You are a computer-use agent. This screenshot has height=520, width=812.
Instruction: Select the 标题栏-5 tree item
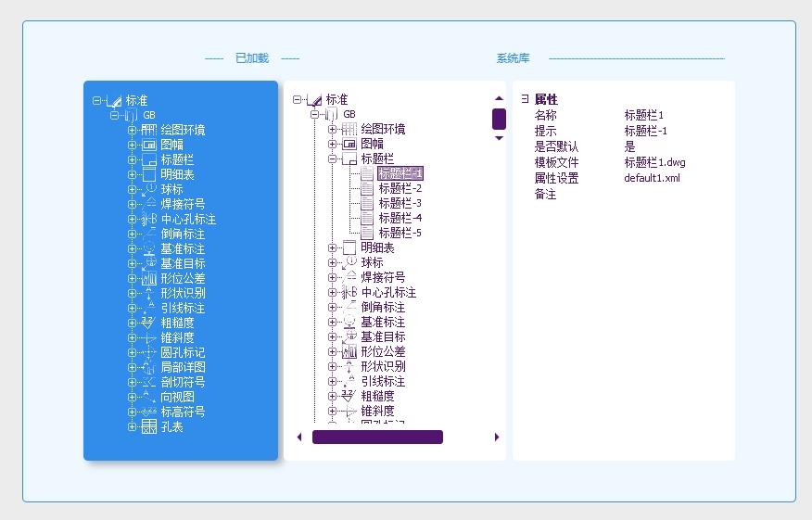(x=400, y=233)
